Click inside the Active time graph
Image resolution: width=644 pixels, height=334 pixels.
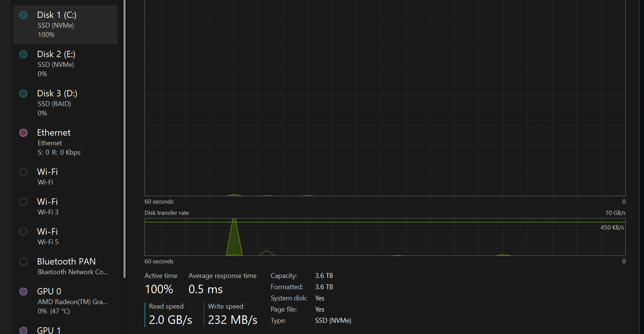click(385, 98)
